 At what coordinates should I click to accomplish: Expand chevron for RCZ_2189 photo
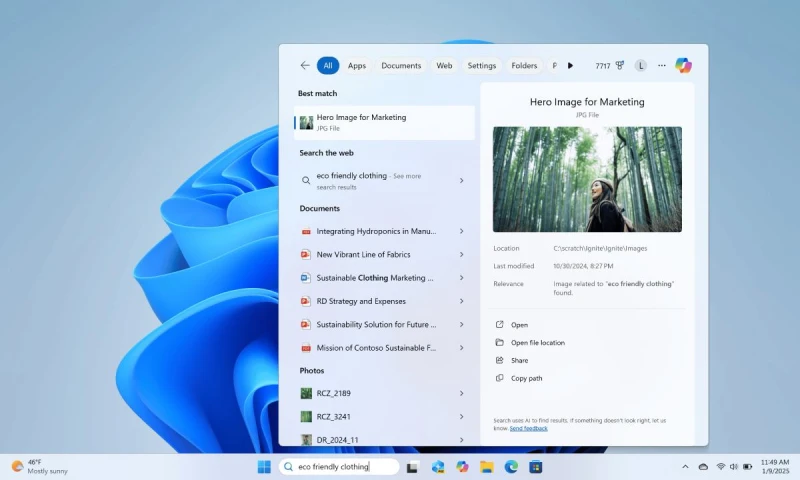pyautogui.click(x=461, y=393)
